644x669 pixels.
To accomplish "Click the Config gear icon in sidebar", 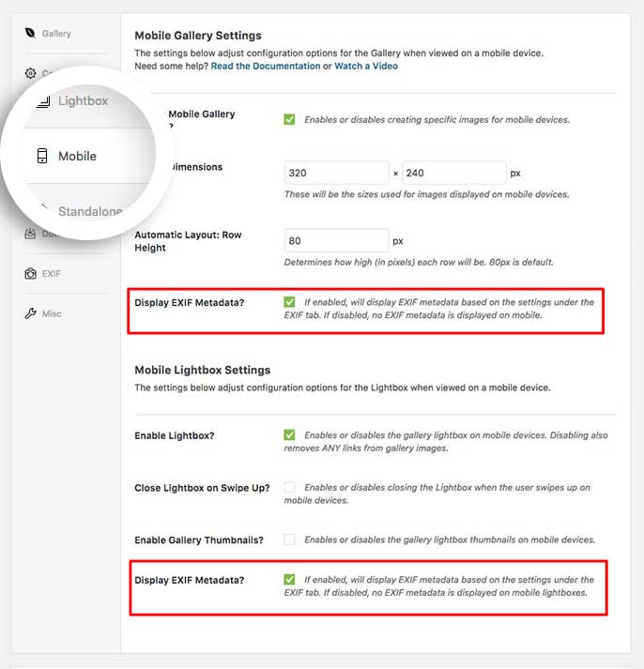I will [30, 73].
